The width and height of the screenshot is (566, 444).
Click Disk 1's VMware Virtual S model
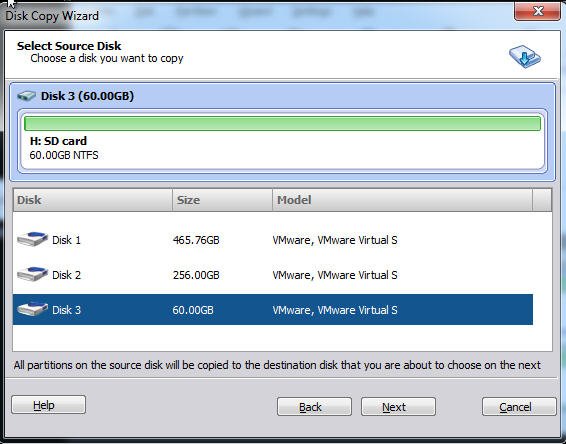click(335, 240)
